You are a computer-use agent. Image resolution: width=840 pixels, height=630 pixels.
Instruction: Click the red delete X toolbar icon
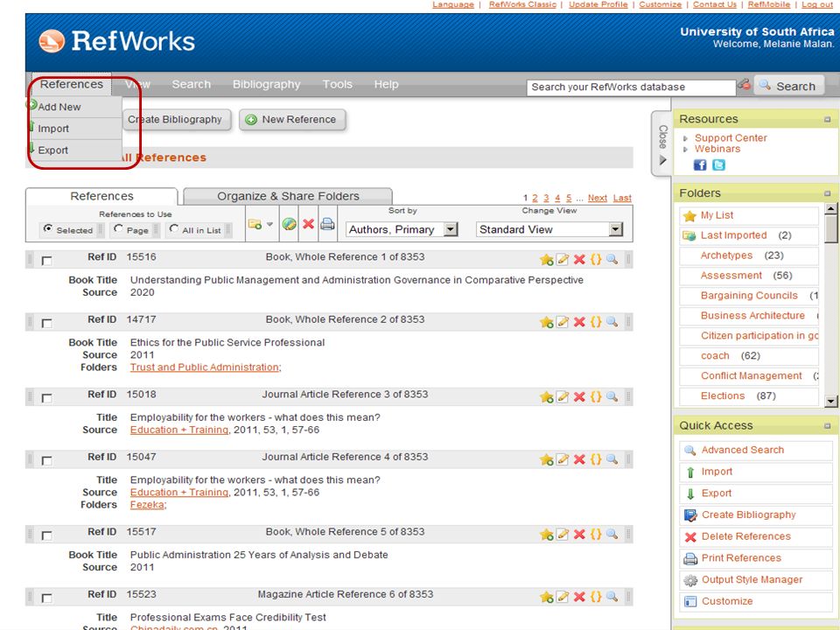[x=308, y=224]
